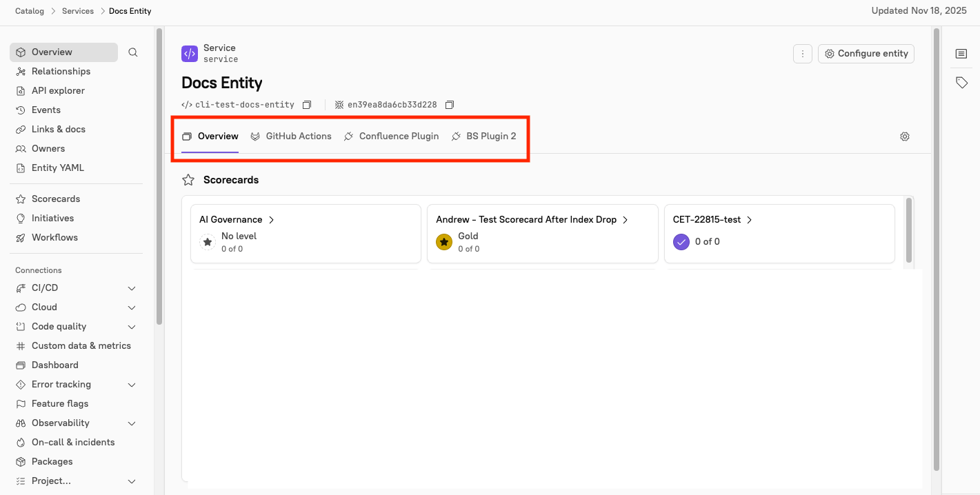980x495 pixels.
Task: Expand the Observability chevron
Action: (x=132, y=423)
